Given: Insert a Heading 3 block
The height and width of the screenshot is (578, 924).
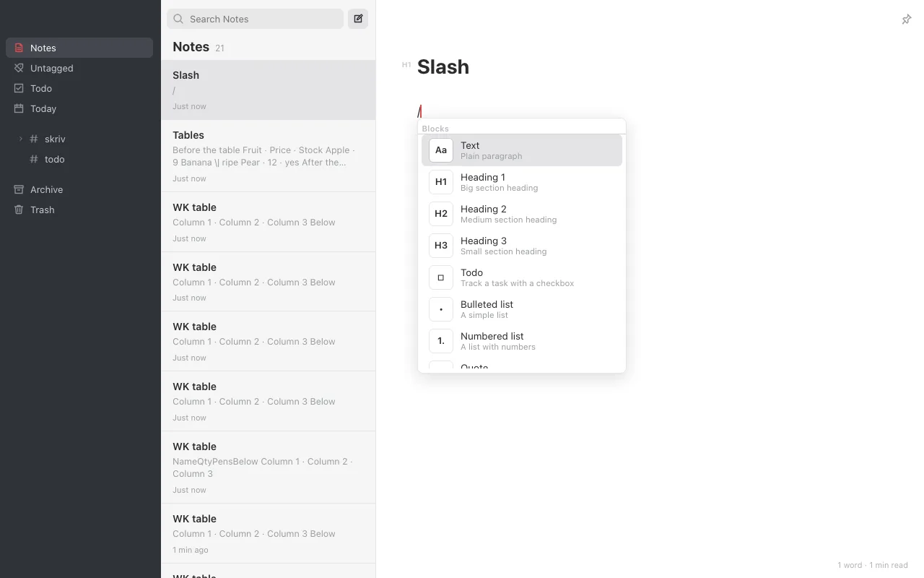Looking at the screenshot, I should point(522,246).
